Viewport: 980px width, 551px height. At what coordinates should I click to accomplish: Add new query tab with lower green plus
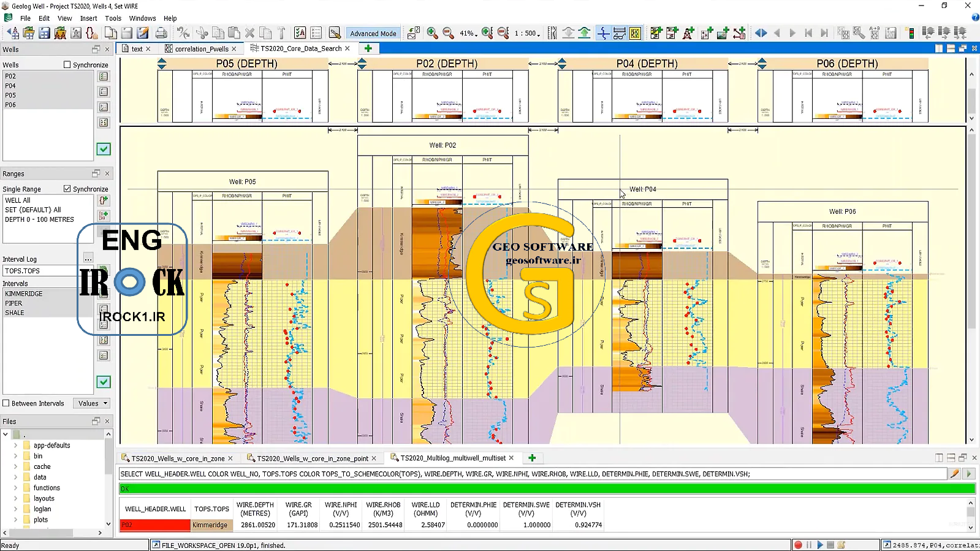[532, 458]
